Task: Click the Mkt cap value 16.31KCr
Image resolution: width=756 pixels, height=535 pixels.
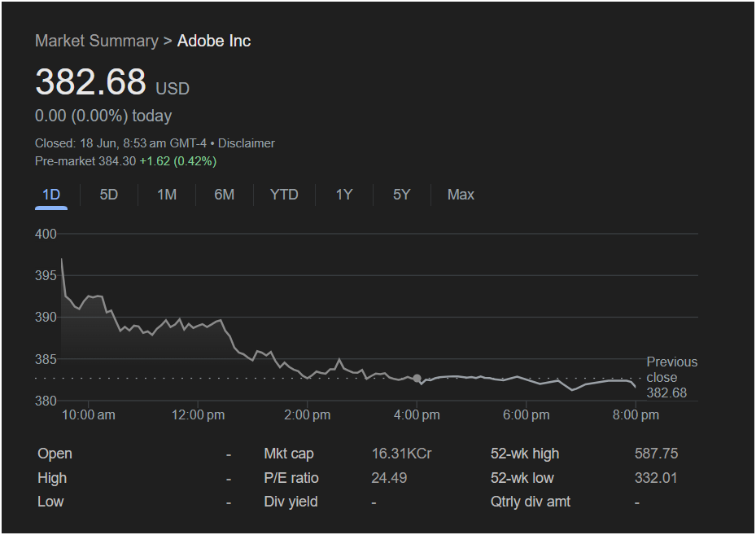Action: point(401,454)
